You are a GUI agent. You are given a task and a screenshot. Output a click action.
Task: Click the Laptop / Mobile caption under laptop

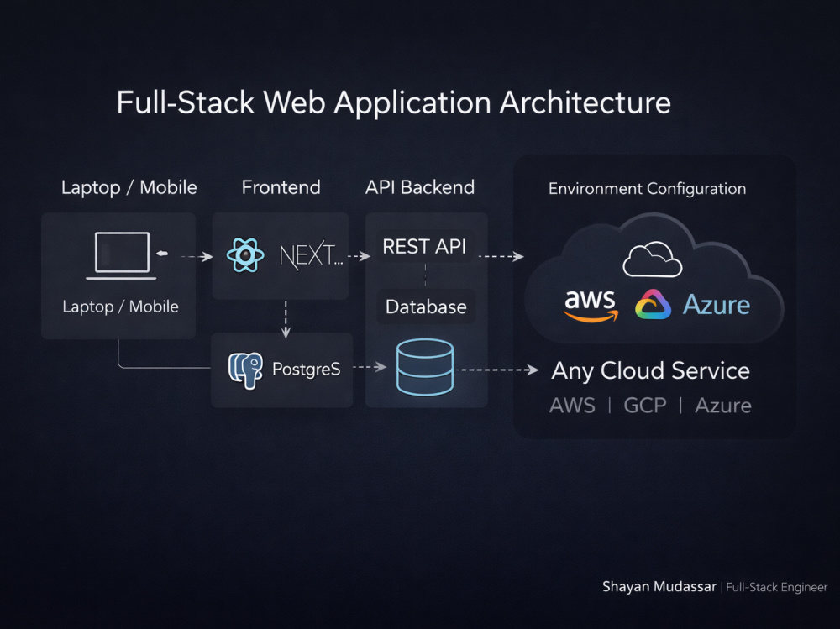click(120, 307)
